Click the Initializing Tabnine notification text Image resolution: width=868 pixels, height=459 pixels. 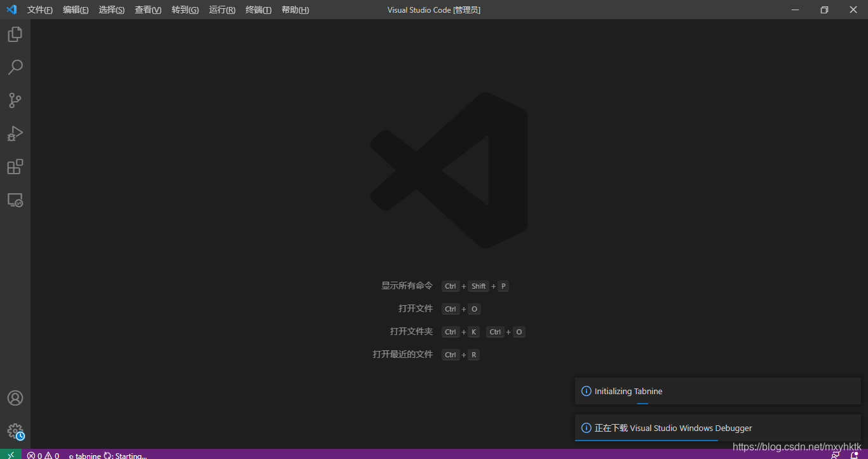pyautogui.click(x=628, y=391)
